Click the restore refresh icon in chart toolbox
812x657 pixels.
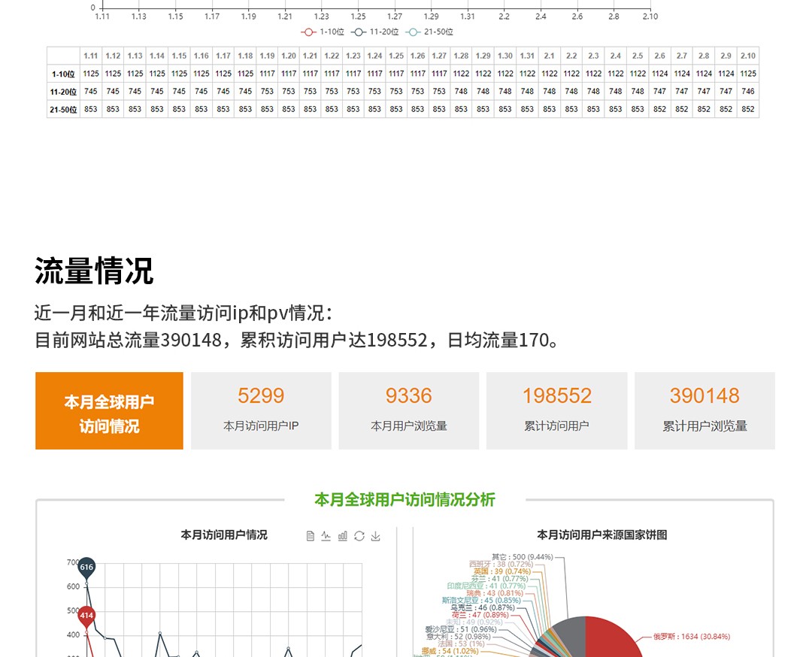(359, 536)
